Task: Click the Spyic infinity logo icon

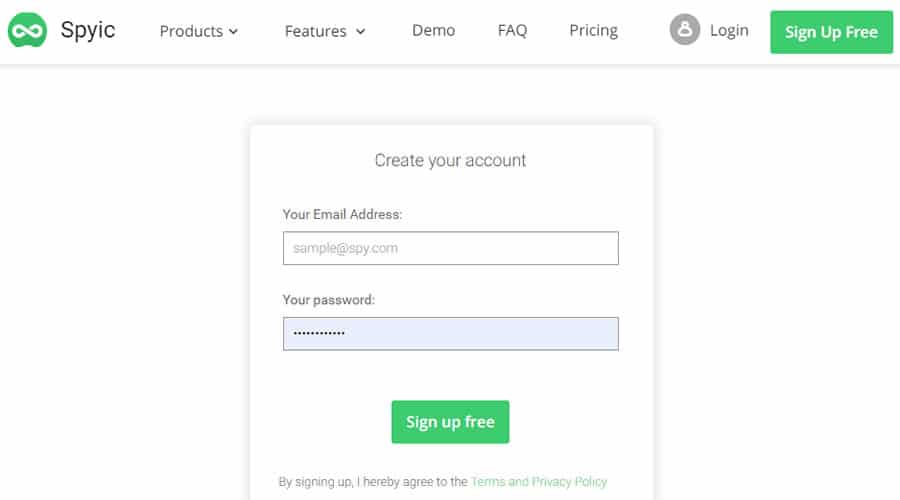Action: (27, 31)
